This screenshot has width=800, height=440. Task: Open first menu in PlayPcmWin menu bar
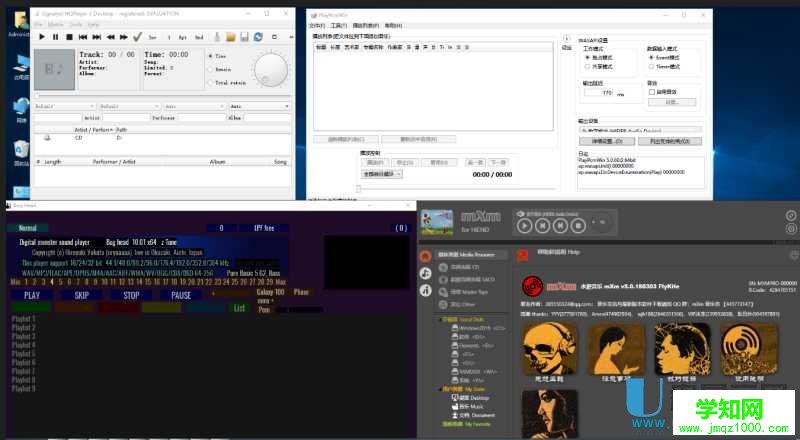[317, 26]
